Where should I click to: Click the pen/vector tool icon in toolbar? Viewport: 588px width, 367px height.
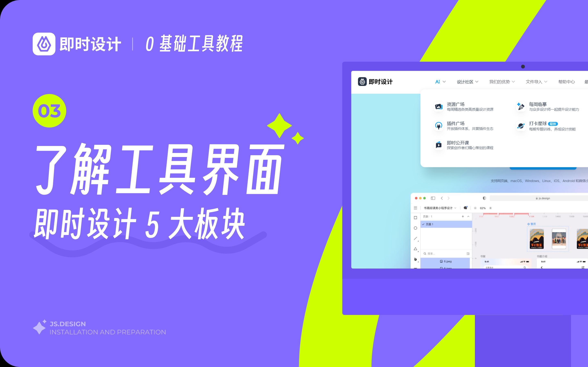coord(415,260)
